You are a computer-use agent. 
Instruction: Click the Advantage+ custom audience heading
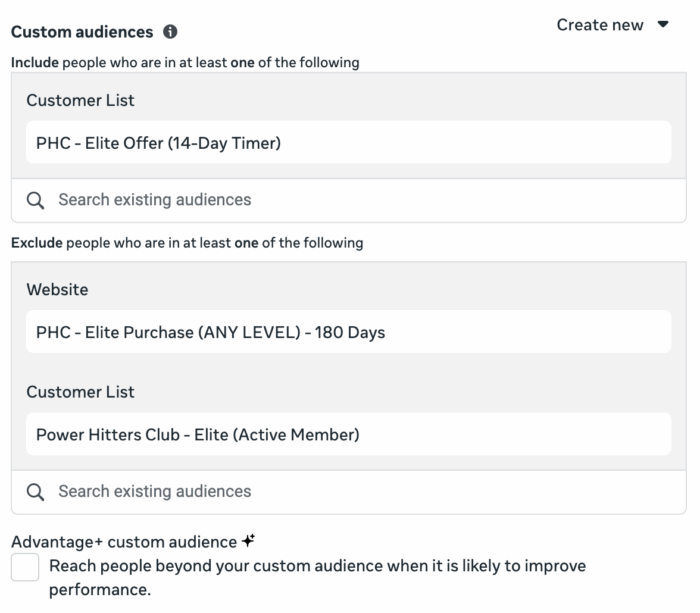click(124, 542)
